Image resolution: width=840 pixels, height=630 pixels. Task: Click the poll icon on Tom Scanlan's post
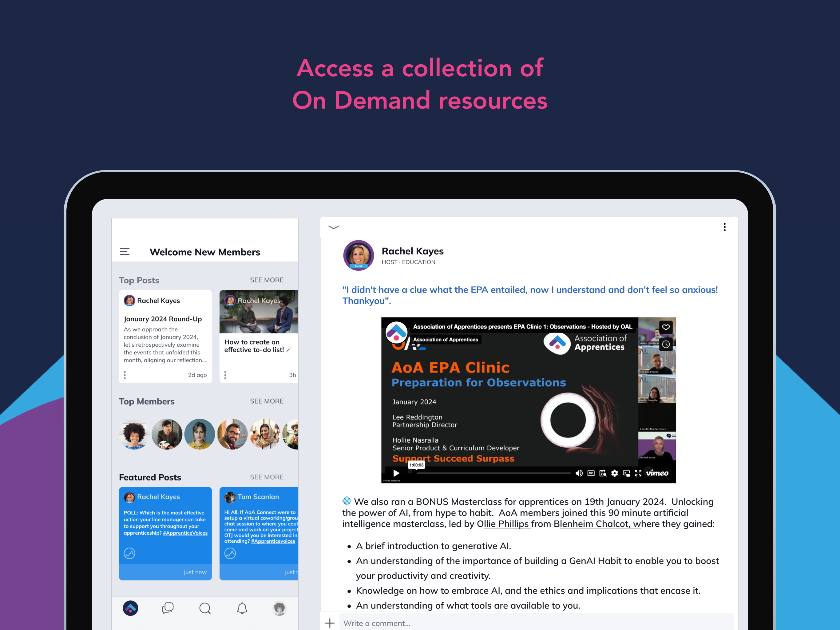(230, 553)
